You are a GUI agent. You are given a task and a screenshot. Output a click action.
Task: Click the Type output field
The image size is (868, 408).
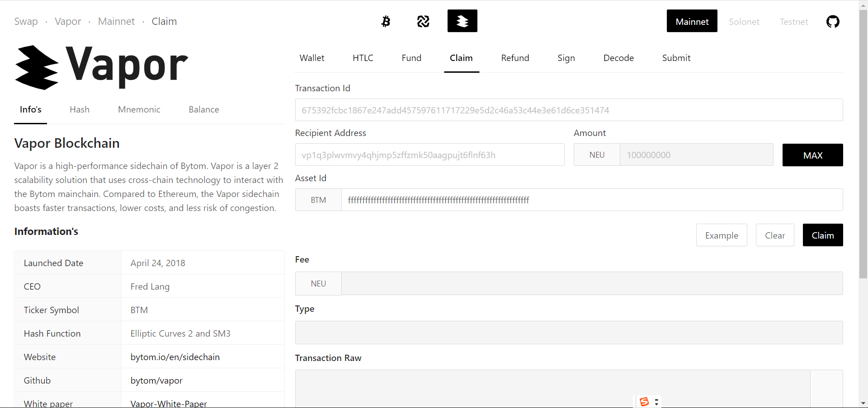click(569, 333)
